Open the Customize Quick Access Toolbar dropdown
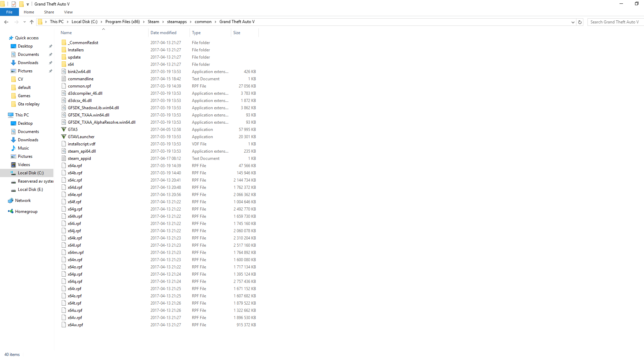644x358 pixels. click(x=28, y=4)
